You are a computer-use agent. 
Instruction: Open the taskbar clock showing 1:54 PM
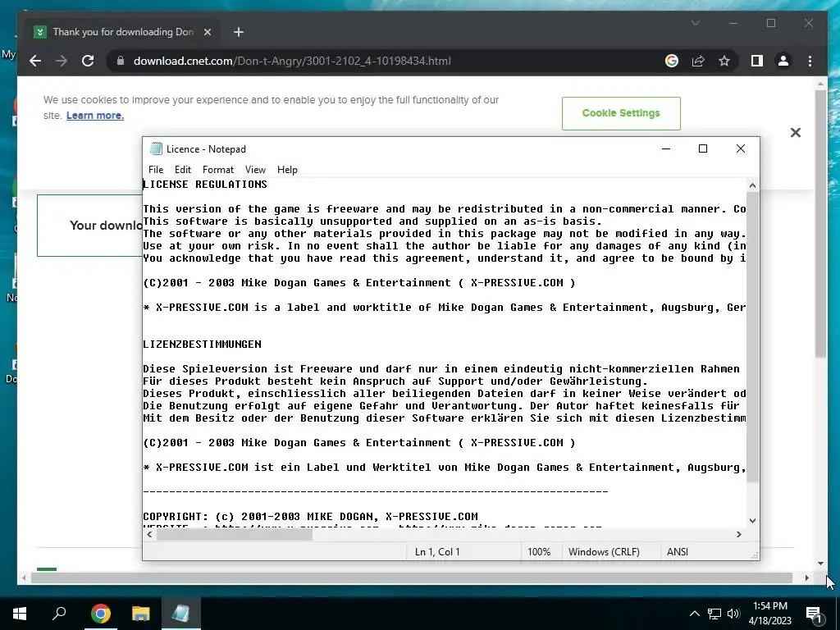click(769, 614)
